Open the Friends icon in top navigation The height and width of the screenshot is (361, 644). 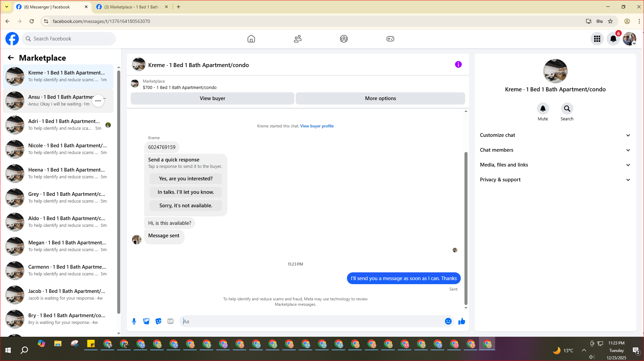click(x=298, y=39)
